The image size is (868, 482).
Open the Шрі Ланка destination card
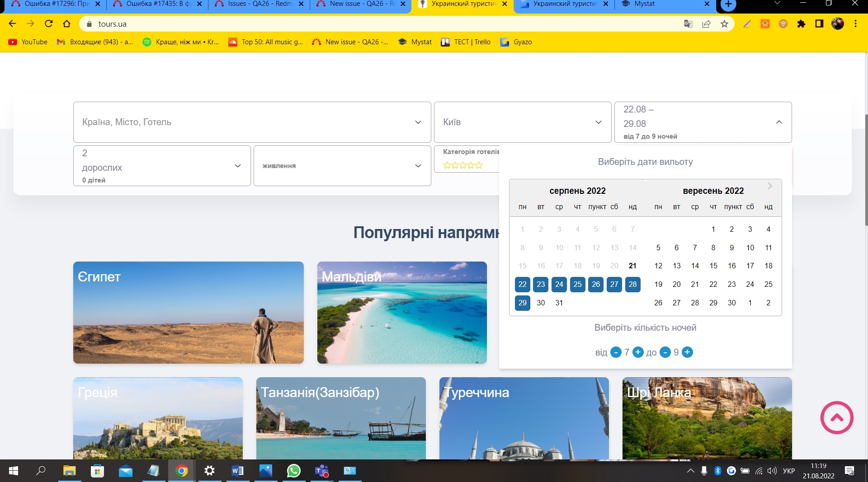[x=707, y=418]
